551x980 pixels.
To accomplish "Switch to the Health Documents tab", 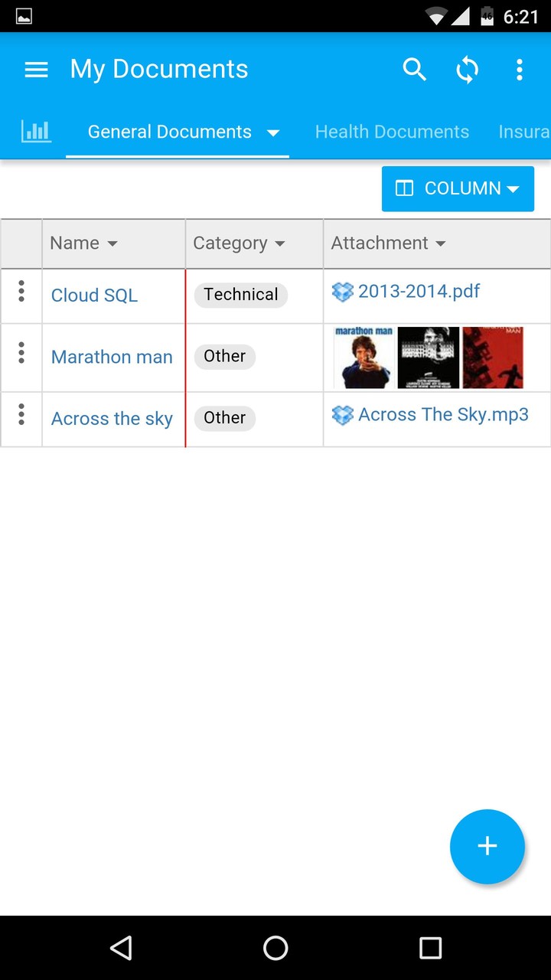I will click(x=392, y=131).
